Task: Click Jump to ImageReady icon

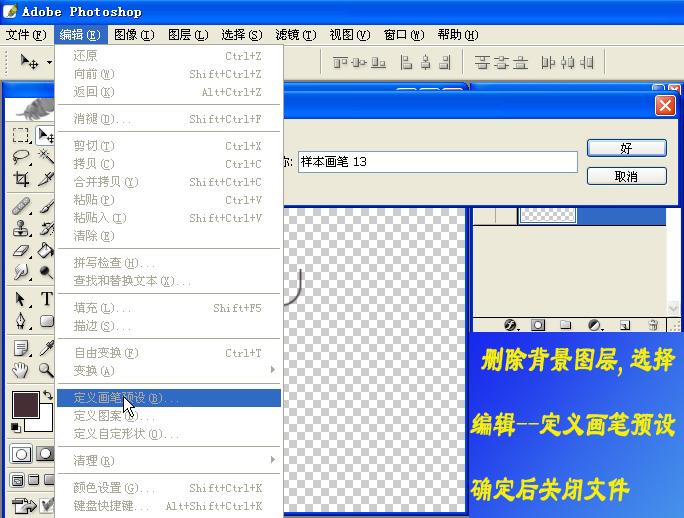Action: point(24,506)
